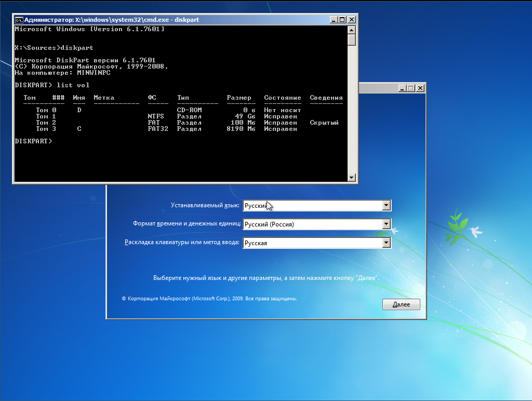
Task: Maximize the cmd.exe diskpart window
Action: [x=342, y=20]
